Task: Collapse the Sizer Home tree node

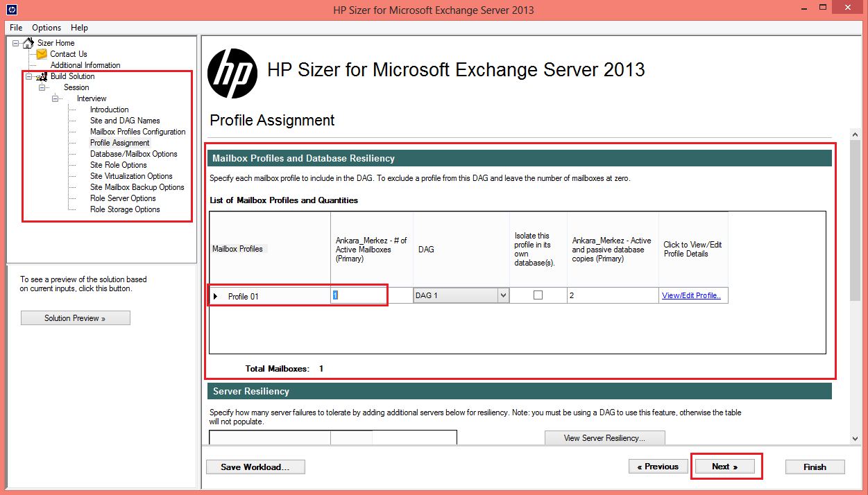Action: 16,43
